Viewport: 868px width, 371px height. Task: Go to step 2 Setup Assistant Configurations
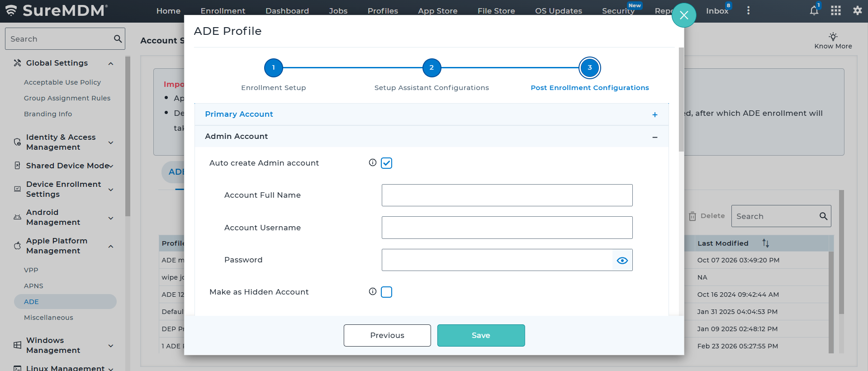pyautogui.click(x=432, y=68)
